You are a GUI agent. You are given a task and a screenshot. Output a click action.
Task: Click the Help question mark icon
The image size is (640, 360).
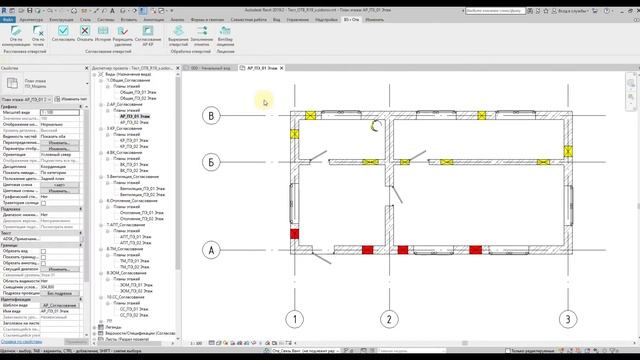607,11
